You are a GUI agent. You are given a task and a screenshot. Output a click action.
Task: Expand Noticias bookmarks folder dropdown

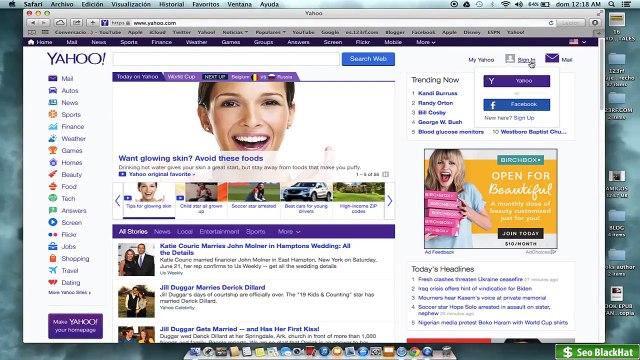pyautogui.click(x=235, y=32)
